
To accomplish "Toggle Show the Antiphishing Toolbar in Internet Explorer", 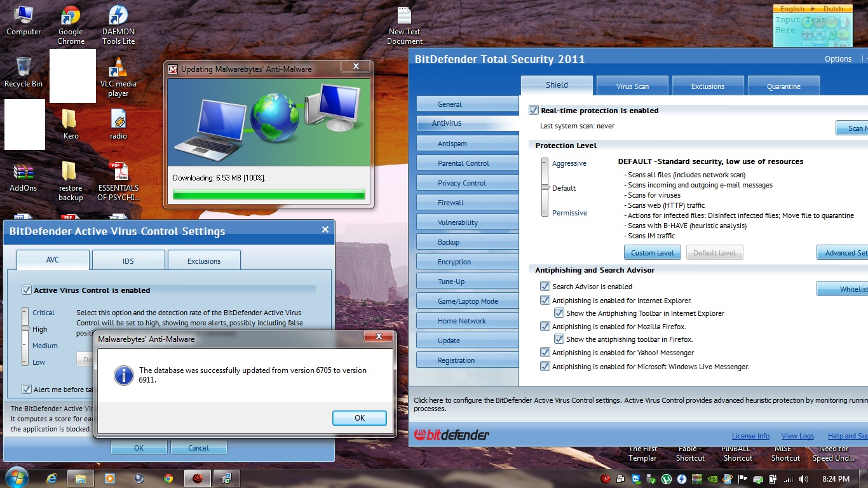I will coord(559,313).
